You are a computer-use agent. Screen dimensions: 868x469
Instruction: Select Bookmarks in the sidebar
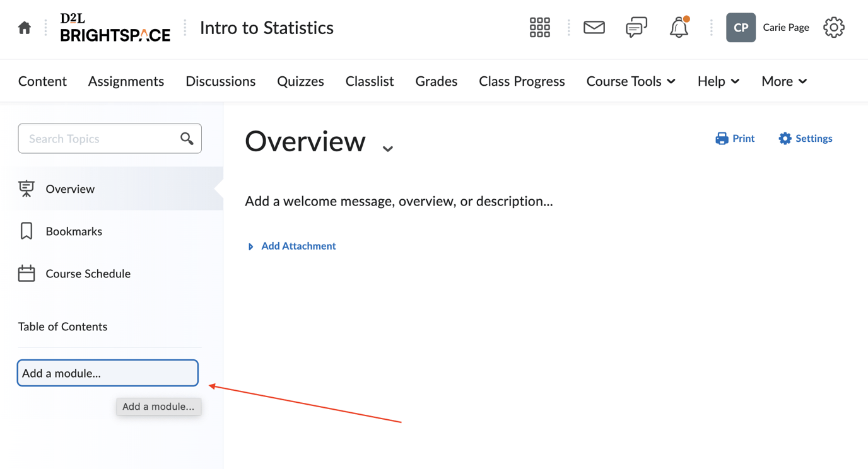[73, 231]
